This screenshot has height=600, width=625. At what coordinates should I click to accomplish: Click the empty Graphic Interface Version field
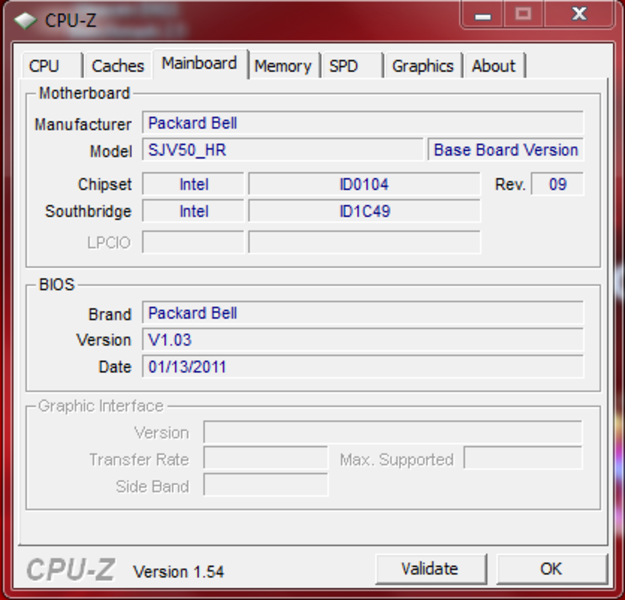(393, 432)
